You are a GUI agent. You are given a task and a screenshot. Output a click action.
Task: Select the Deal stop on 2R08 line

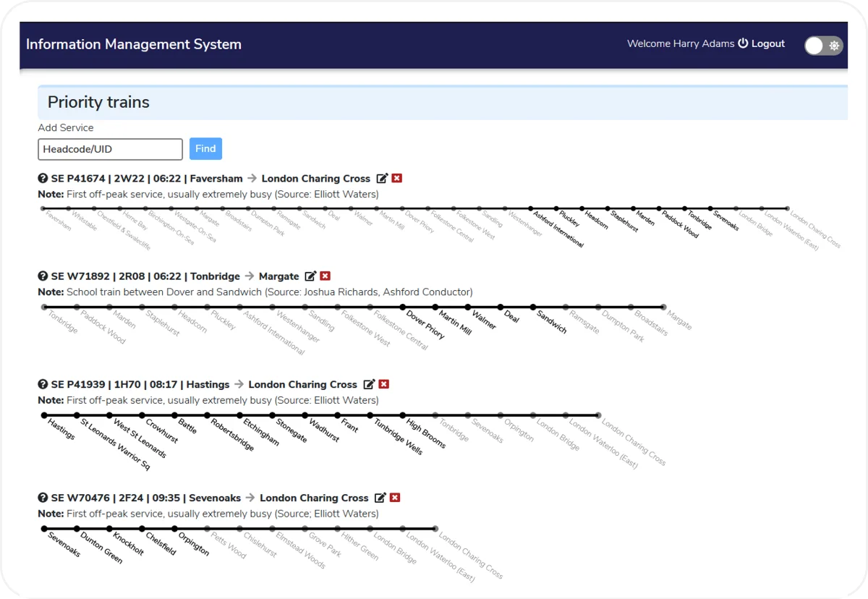point(501,307)
